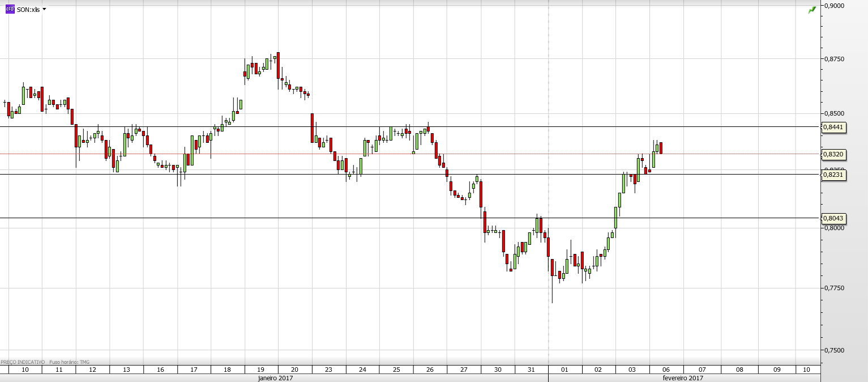Click date cell 18 on time axis

click(x=228, y=370)
